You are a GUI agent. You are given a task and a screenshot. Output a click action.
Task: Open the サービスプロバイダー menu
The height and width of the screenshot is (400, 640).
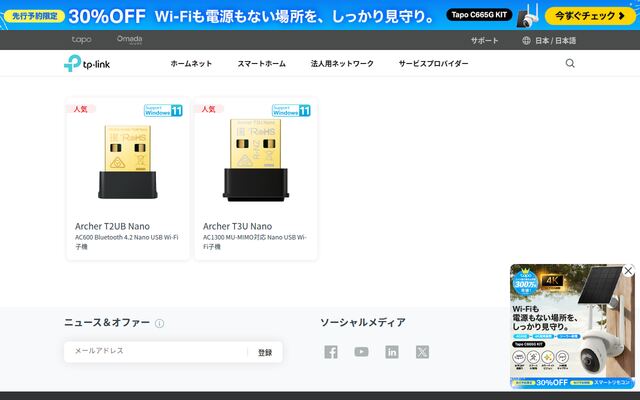(433, 64)
